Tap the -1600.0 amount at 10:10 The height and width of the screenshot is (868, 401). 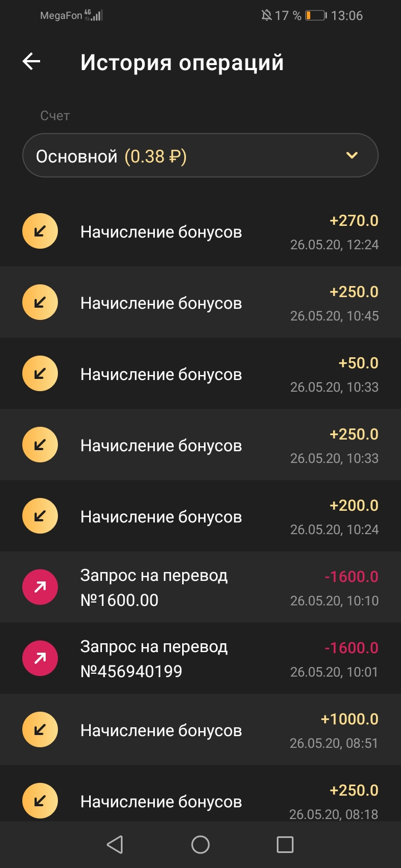coord(351,577)
